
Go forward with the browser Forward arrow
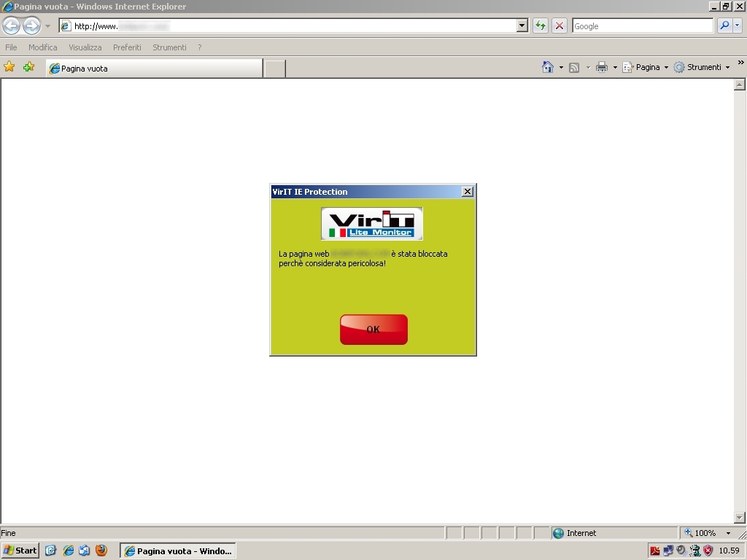(x=31, y=26)
